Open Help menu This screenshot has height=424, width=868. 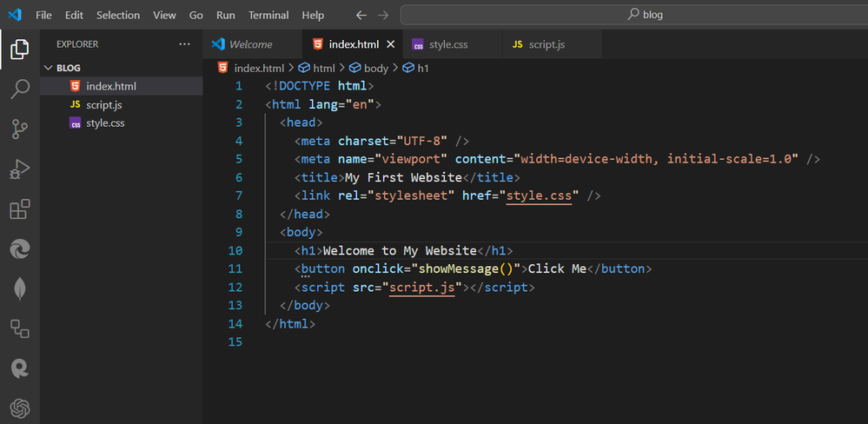[x=313, y=16]
